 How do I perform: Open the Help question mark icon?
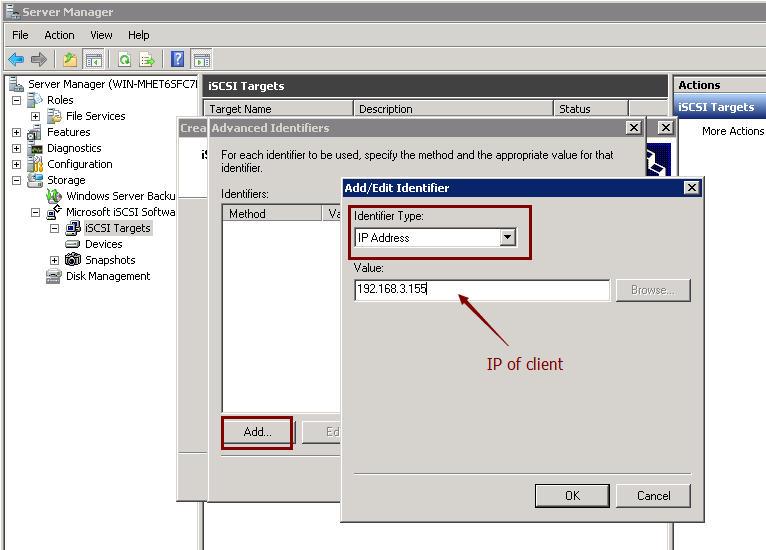[x=177, y=59]
